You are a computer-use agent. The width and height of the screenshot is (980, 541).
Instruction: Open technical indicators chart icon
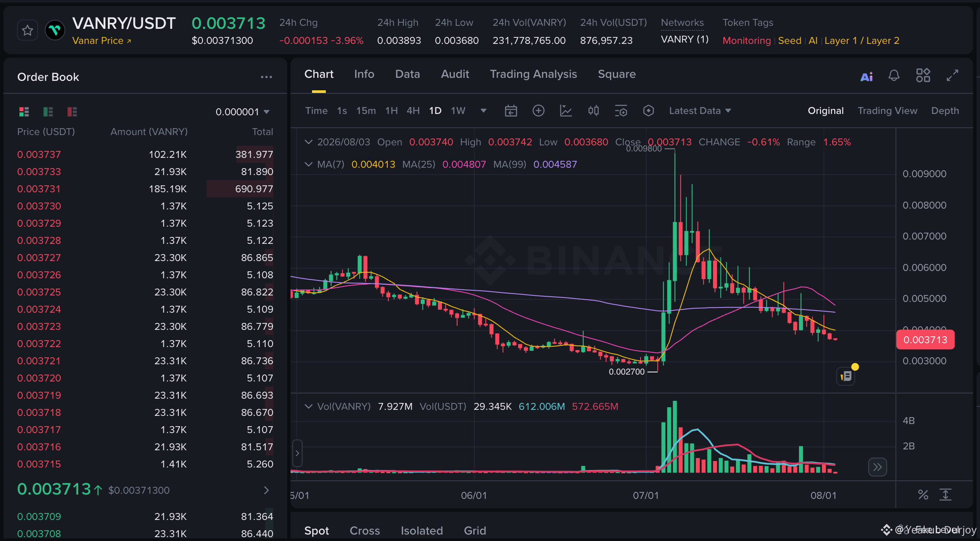point(566,111)
